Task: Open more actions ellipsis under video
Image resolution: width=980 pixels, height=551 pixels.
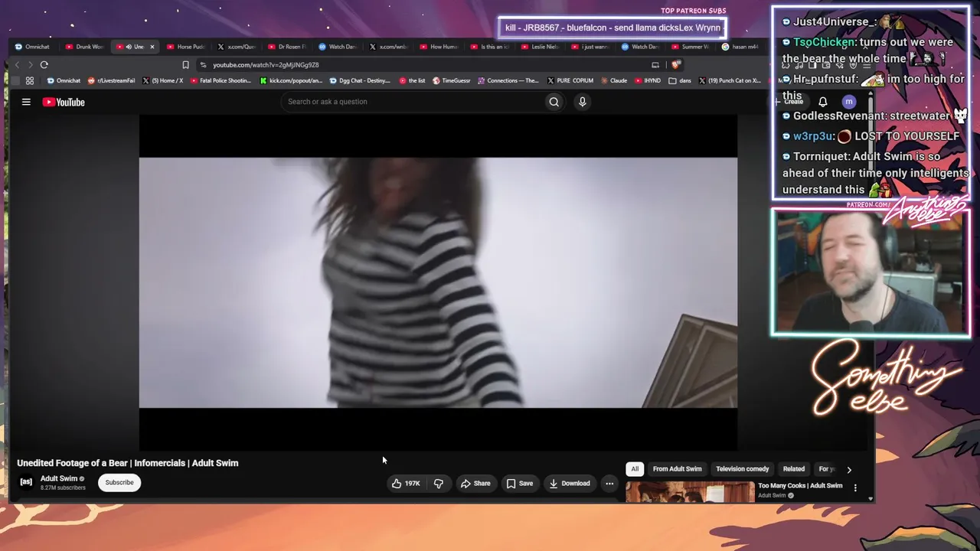Action: click(609, 483)
